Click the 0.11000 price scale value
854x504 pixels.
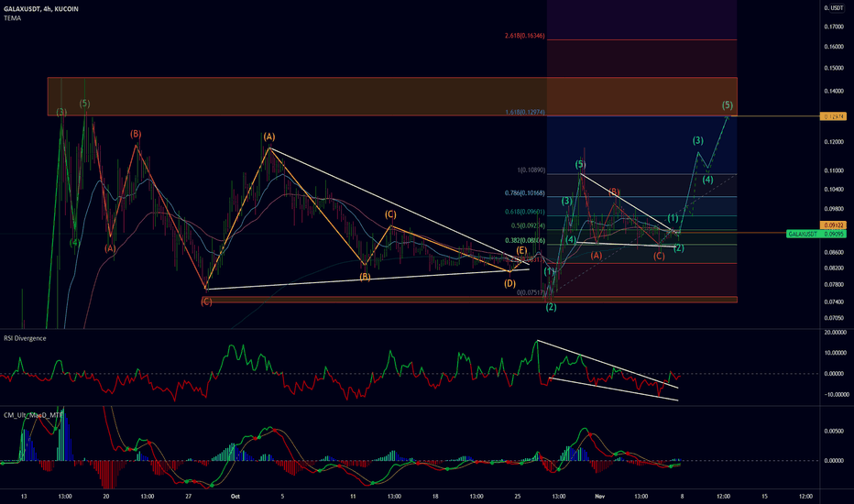(834, 170)
